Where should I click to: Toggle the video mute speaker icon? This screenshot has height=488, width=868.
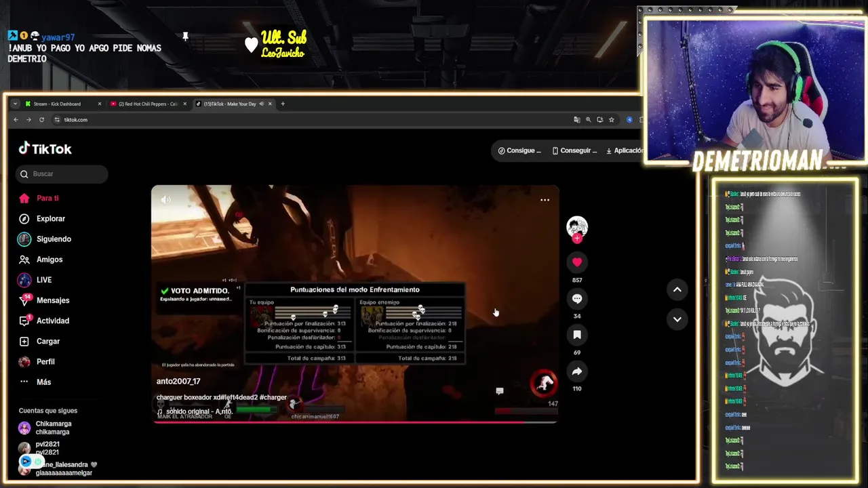click(165, 199)
